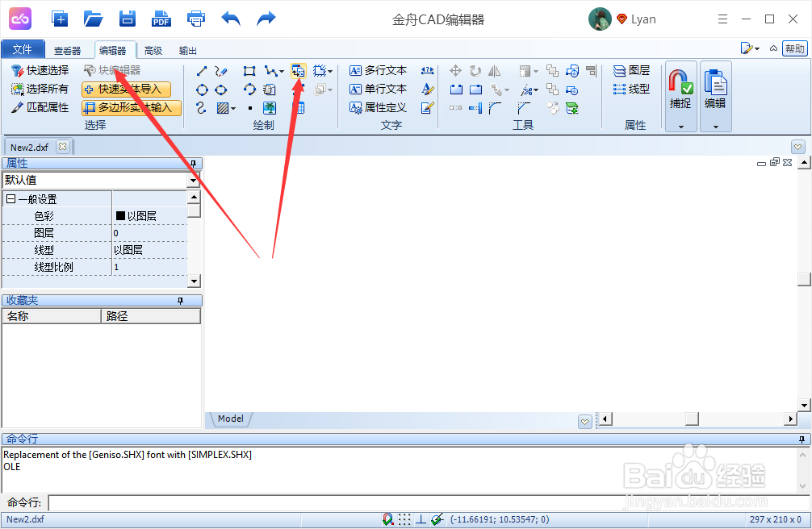This screenshot has width=812, height=529.
Task: Open the 线型 linetype manager
Action: 631,89
